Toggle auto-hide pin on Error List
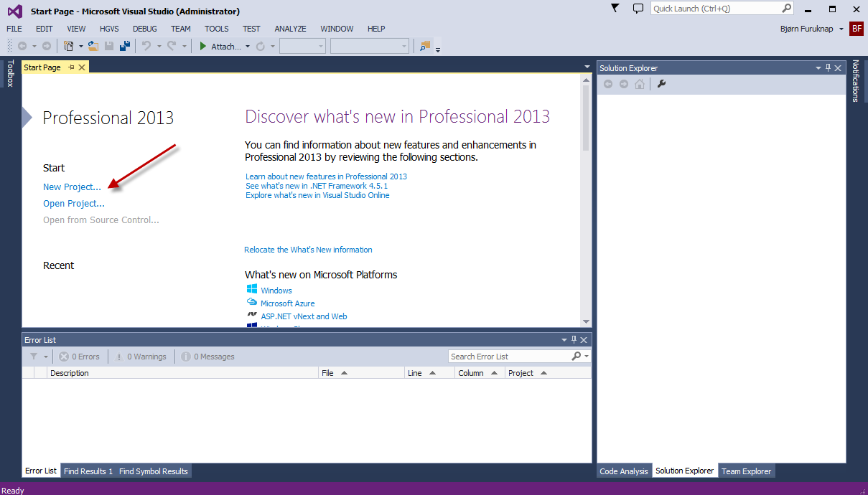 pos(574,340)
